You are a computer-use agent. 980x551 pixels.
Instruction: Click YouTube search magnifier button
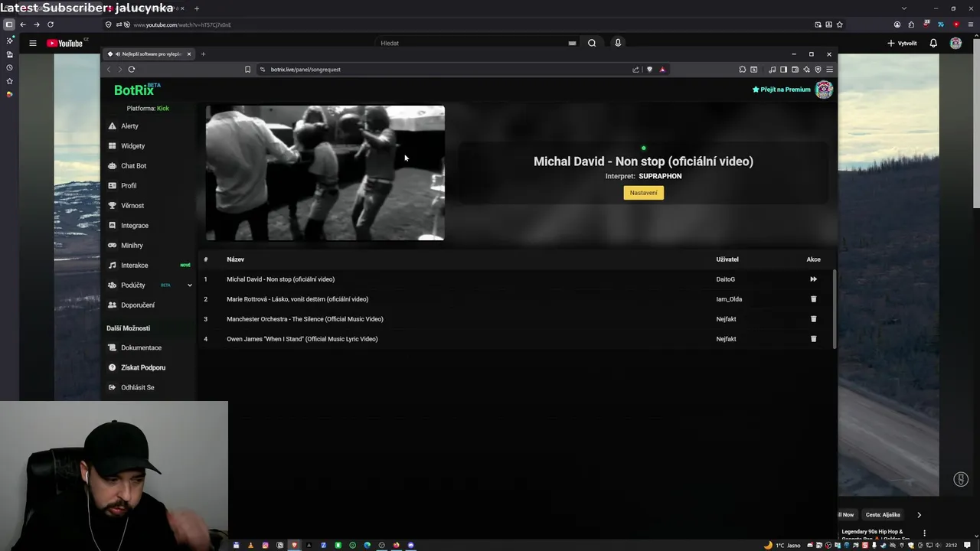592,43
